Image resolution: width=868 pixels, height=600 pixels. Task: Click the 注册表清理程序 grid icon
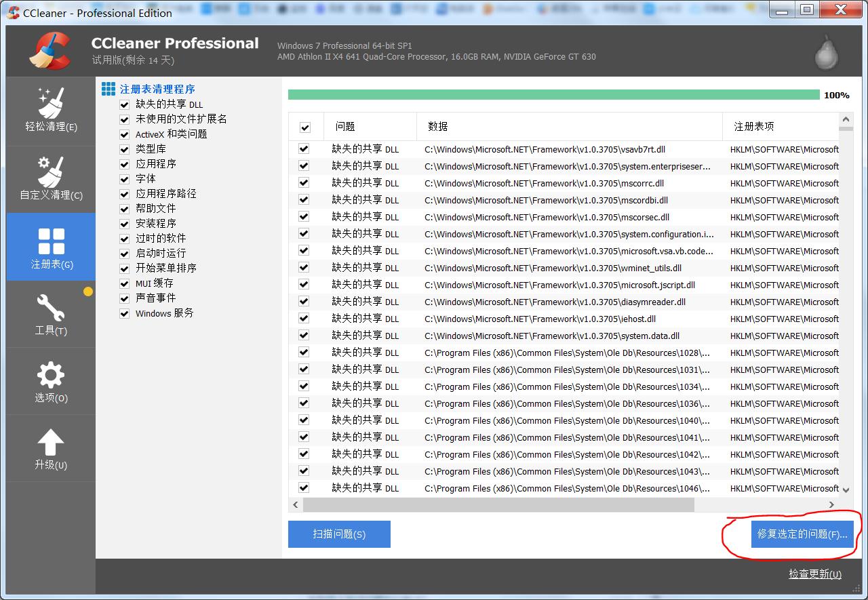[107, 88]
